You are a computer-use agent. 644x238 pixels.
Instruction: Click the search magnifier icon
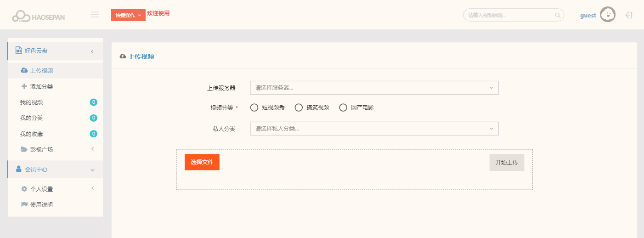[558, 15]
